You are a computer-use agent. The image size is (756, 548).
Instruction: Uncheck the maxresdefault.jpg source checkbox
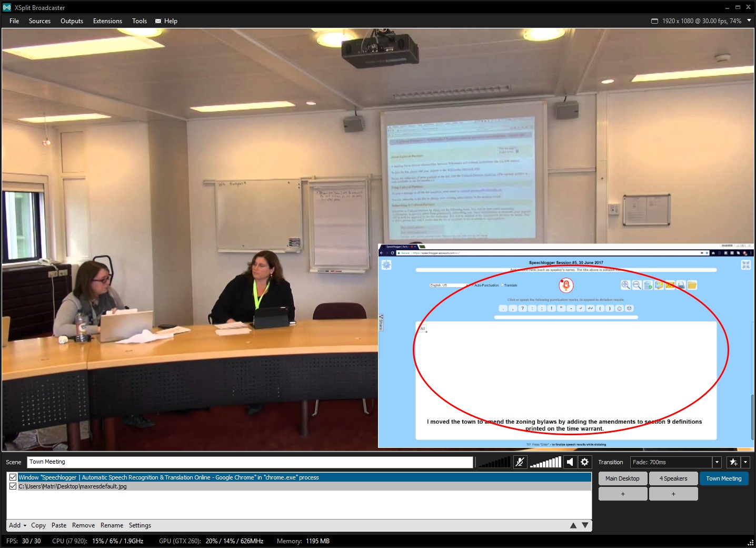point(13,486)
